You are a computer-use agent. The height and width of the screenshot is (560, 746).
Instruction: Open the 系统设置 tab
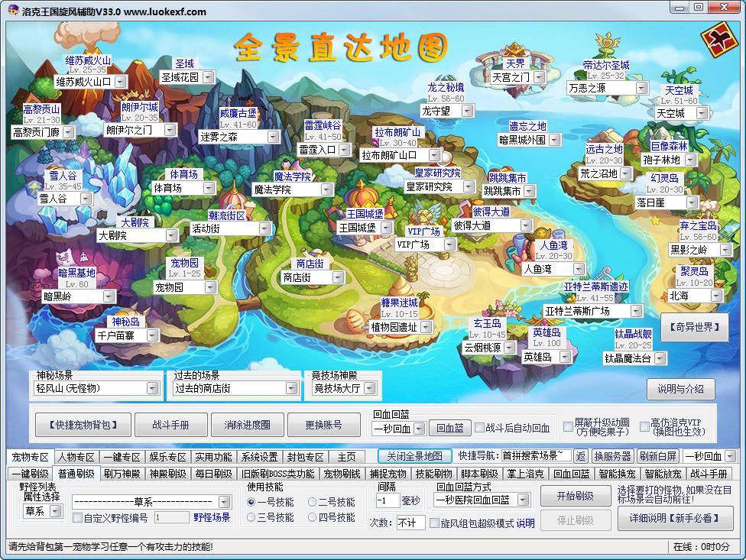click(x=259, y=458)
